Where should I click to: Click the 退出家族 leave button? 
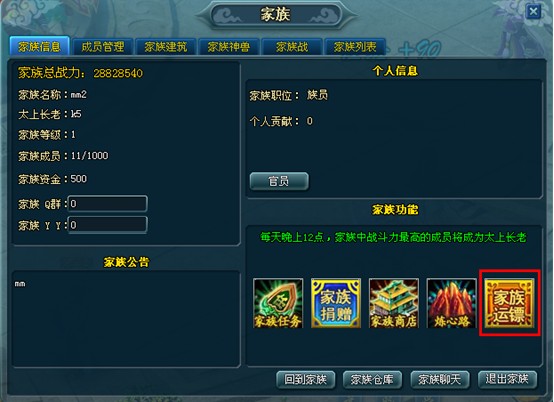tap(507, 380)
